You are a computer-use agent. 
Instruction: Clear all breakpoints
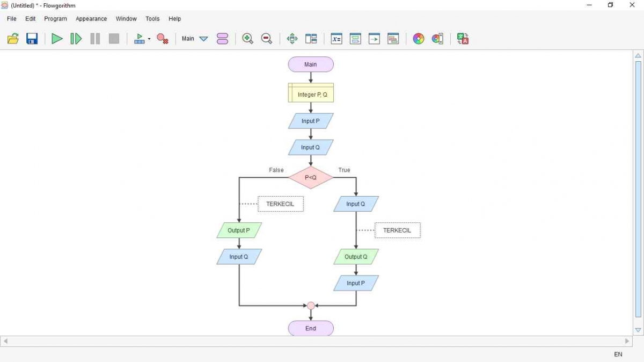(x=163, y=38)
